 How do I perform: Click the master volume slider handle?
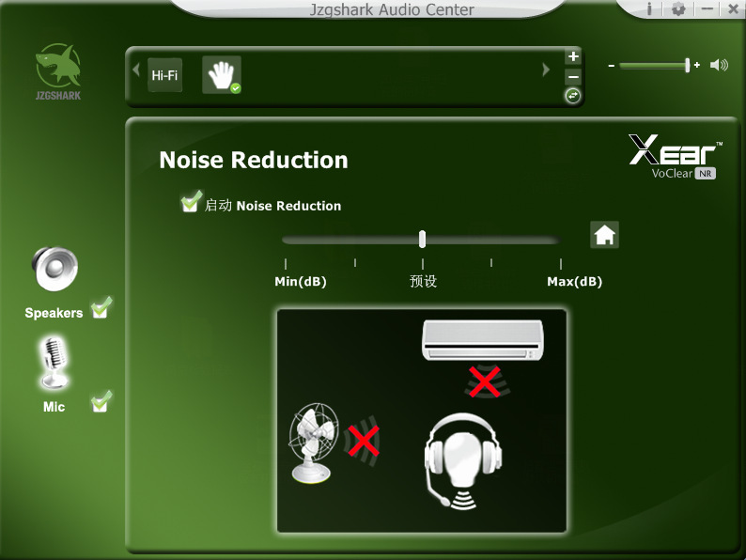(688, 65)
